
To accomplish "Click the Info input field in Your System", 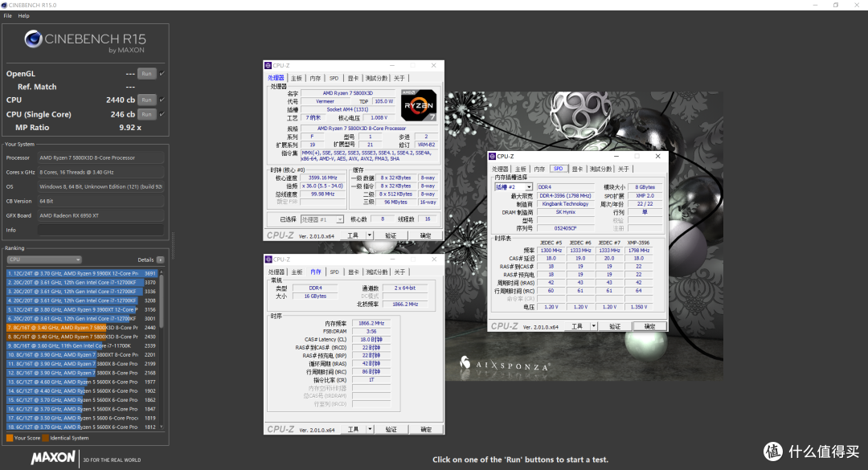I will 100,230.
